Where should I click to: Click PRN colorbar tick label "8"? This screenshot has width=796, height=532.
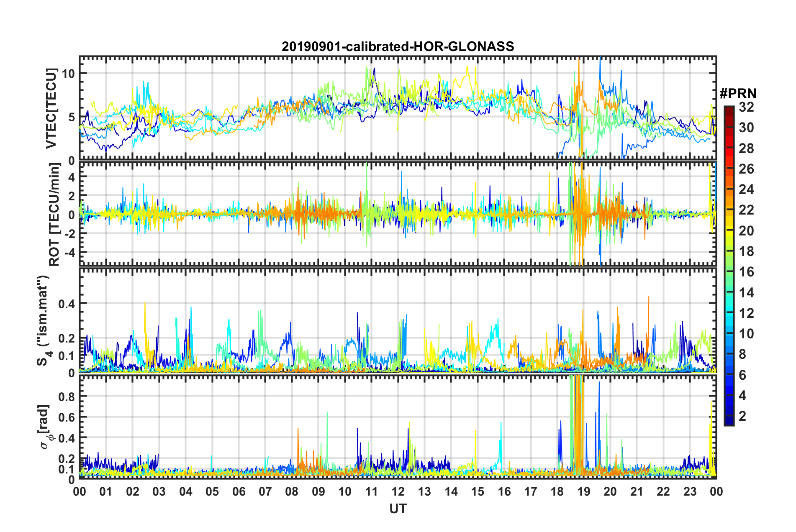coord(743,354)
